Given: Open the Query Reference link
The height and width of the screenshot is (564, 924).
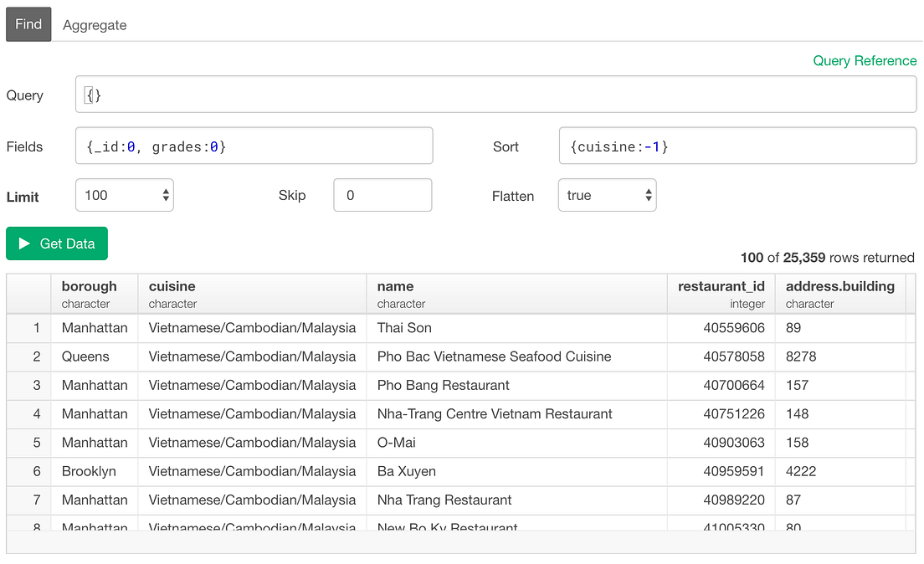Looking at the screenshot, I should [x=865, y=60].
